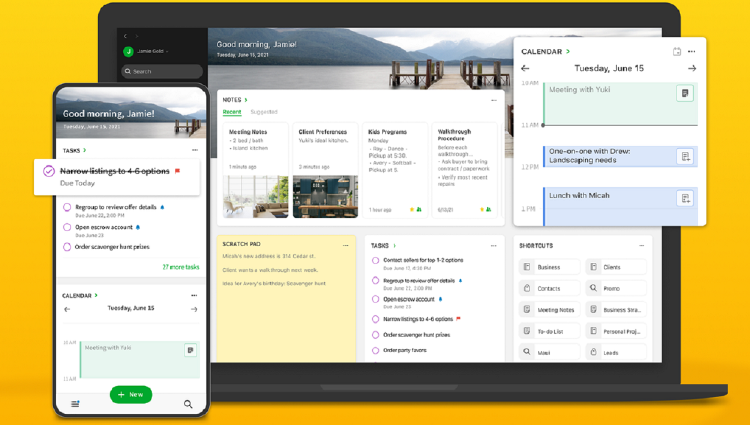The image size is (750, 425).
Task: Tap the green New button on phone
Action: point(131,394)
